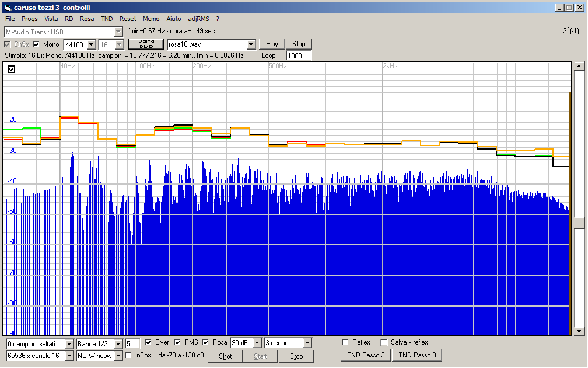
Task: Expand the '0 campioni saltati' dropdown
Action: pos(69,344)
